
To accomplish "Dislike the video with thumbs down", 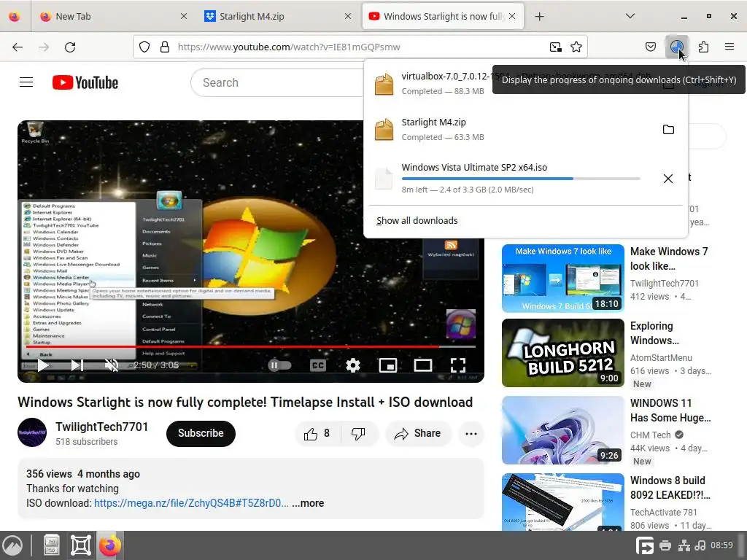I will [x=358, y=433].
